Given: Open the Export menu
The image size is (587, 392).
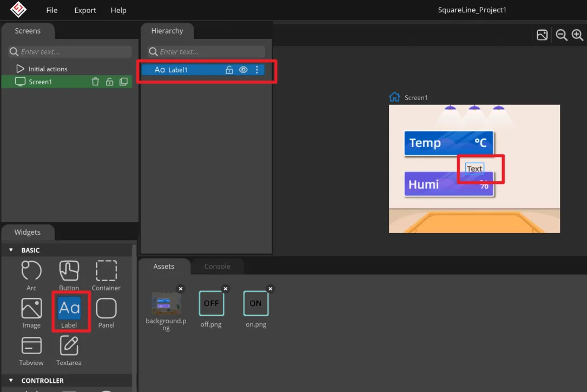Looking at the screenshot, I should 85,10.
